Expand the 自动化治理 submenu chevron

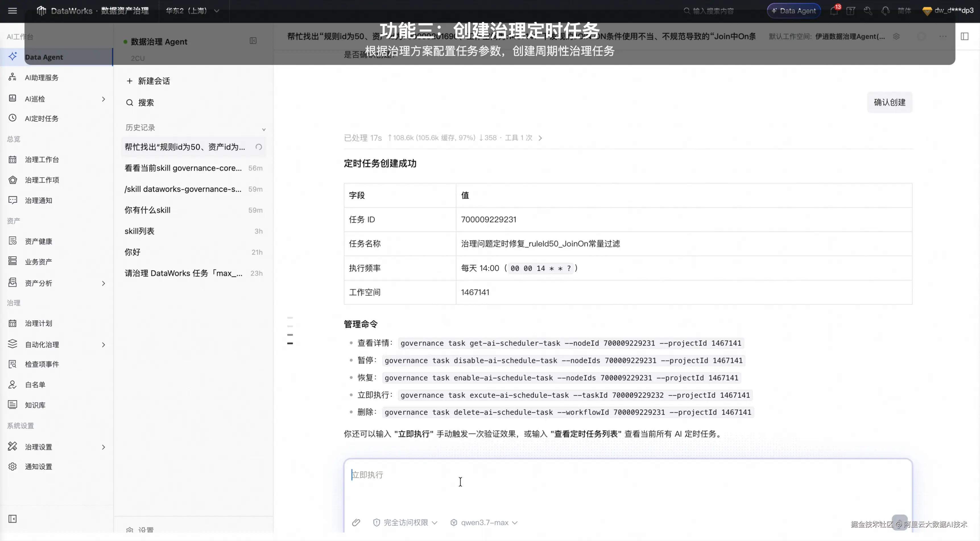tap(104, 345)
